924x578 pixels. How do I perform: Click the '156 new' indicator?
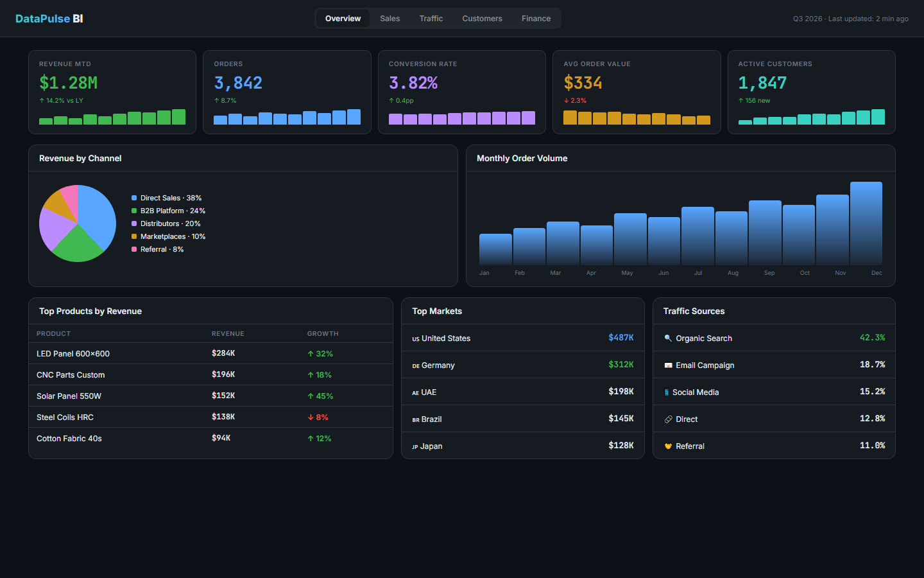click(754, 101)
